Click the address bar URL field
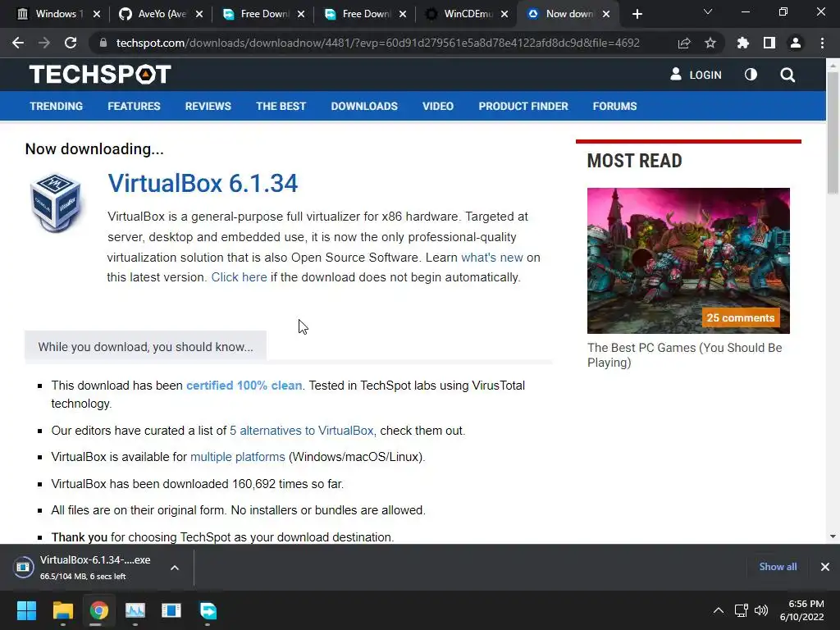 pyautogui.click(x=377, y=43)
